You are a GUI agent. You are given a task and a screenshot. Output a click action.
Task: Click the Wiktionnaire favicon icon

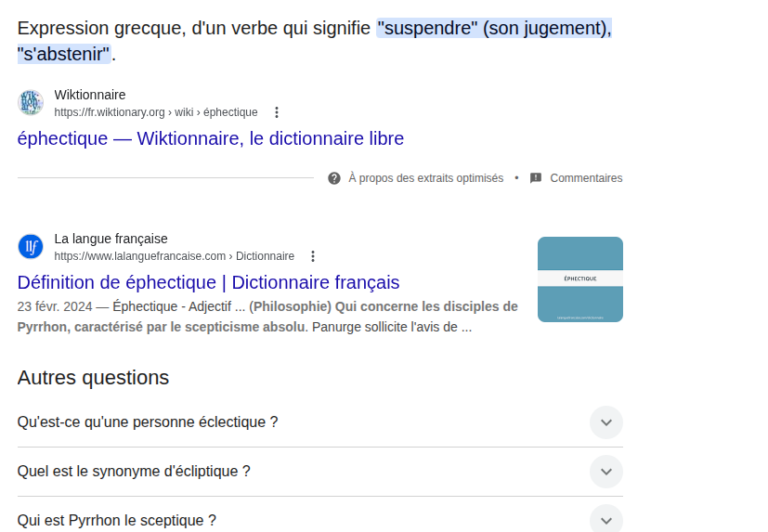pos(31,103)
